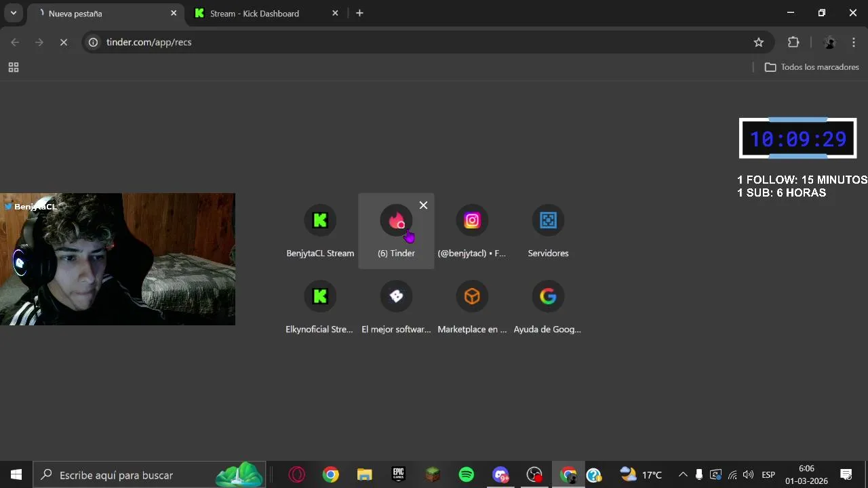Click the webcam overlay video
Viewport: 868px width, 488px height.
pyautogui.click(x=117, y=260)
